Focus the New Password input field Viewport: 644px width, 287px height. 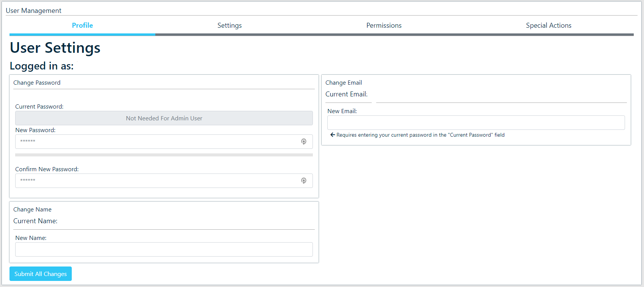164,142
